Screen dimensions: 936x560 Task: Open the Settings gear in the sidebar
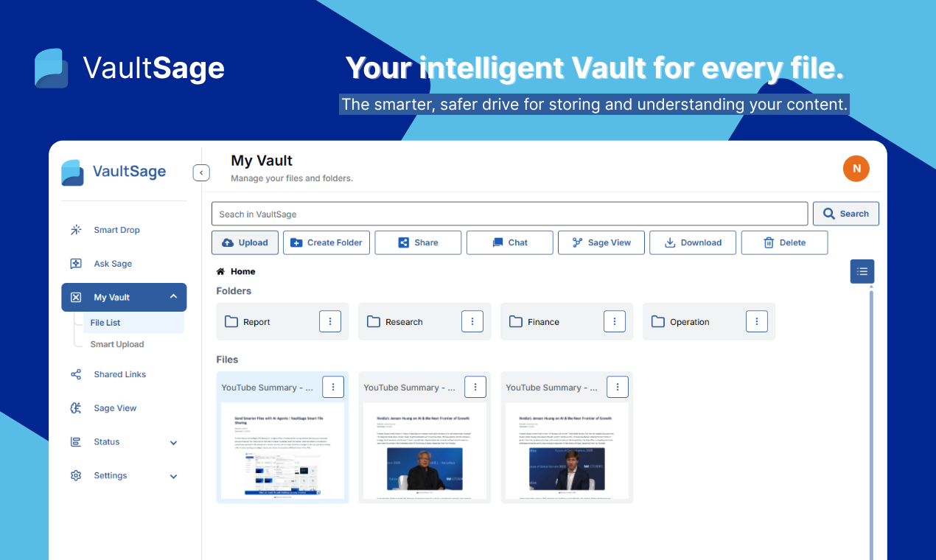coord(75,475)
